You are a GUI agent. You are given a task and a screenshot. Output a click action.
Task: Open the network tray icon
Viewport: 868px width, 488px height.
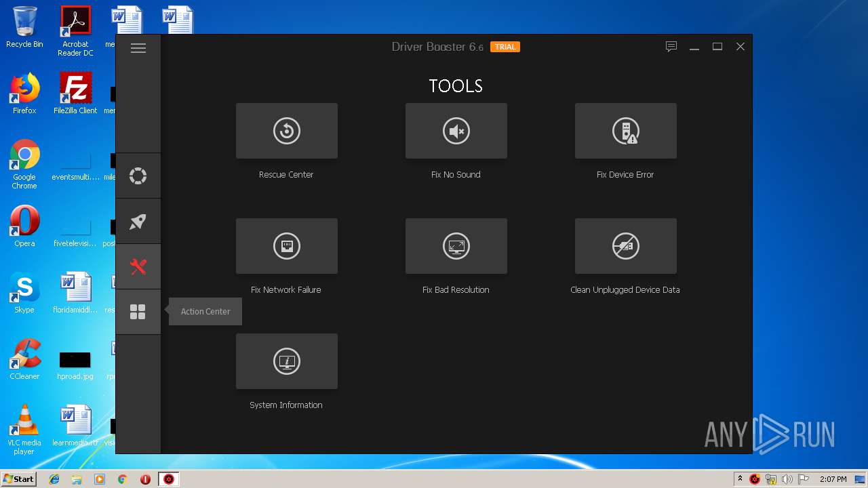tap(771, 479)
